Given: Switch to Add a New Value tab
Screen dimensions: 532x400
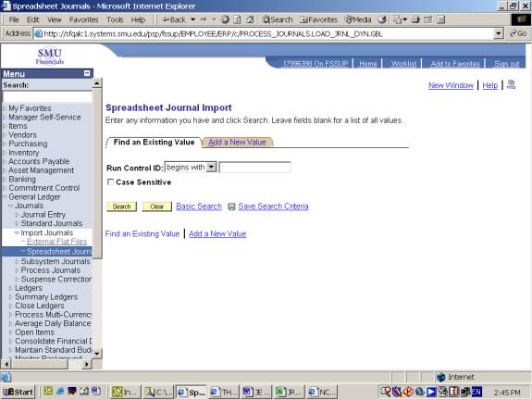Looking at the screenshot, I should [237, 143].
